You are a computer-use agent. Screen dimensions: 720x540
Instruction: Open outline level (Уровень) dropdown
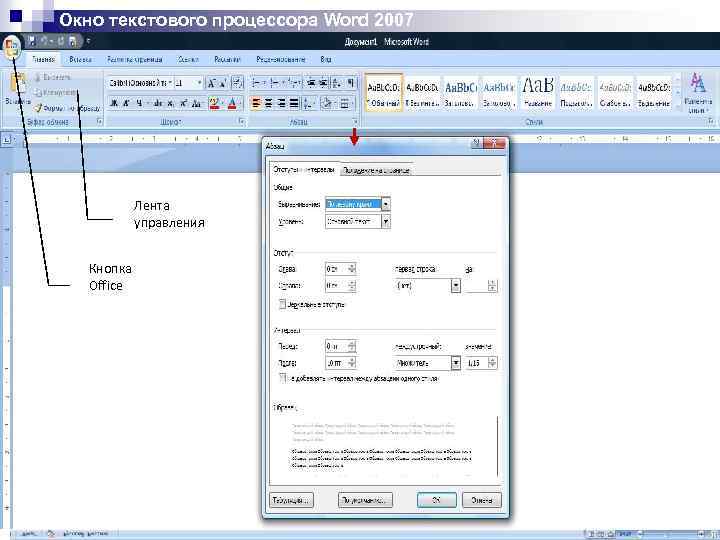pyautogui.click(x=386, y=221)
